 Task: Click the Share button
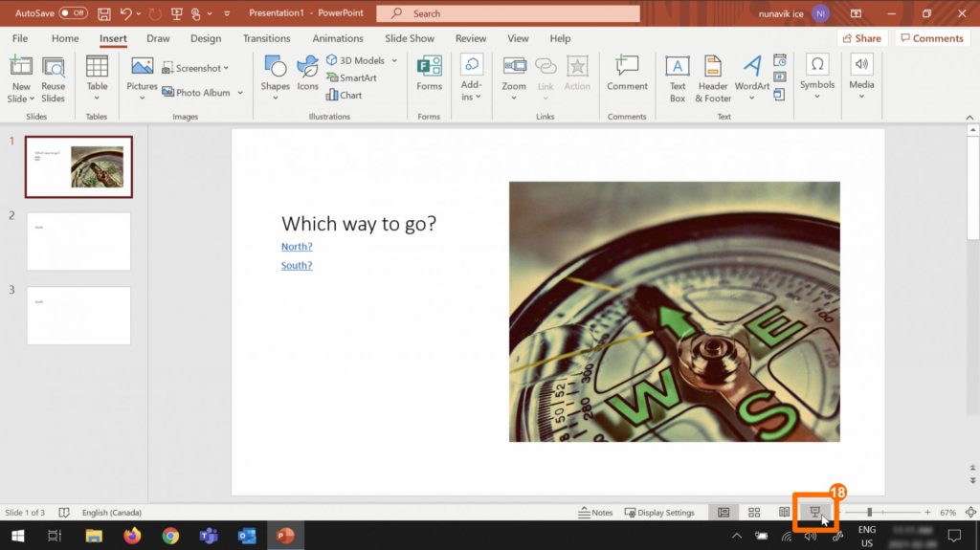pyautogui.click(x=860, y=38)
